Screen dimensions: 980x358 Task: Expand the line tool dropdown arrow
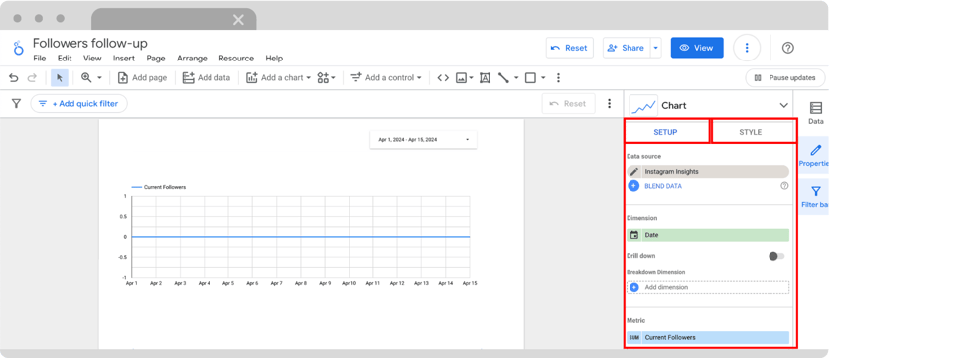tap(516, 78)
